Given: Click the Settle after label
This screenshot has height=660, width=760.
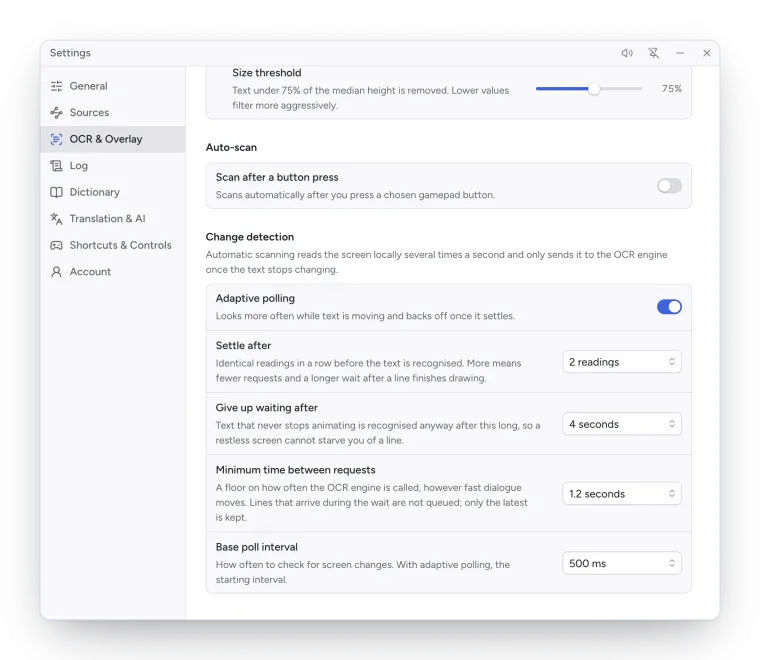Looking at the screenshot, I should 243,346.
